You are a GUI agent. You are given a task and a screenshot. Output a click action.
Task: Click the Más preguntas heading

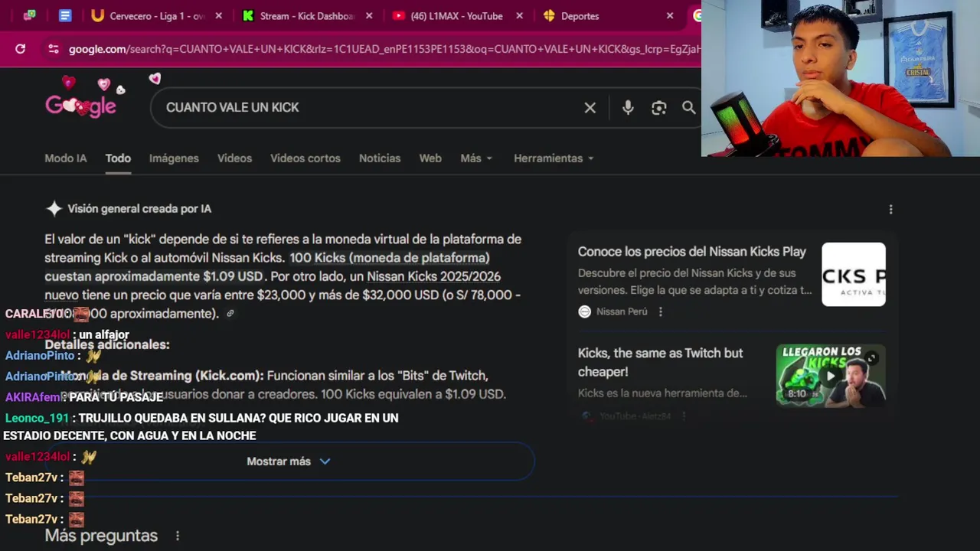101,536
